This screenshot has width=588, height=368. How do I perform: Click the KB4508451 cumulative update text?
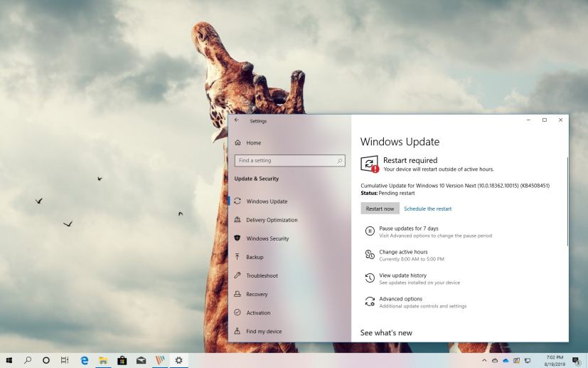coord(455,186)
